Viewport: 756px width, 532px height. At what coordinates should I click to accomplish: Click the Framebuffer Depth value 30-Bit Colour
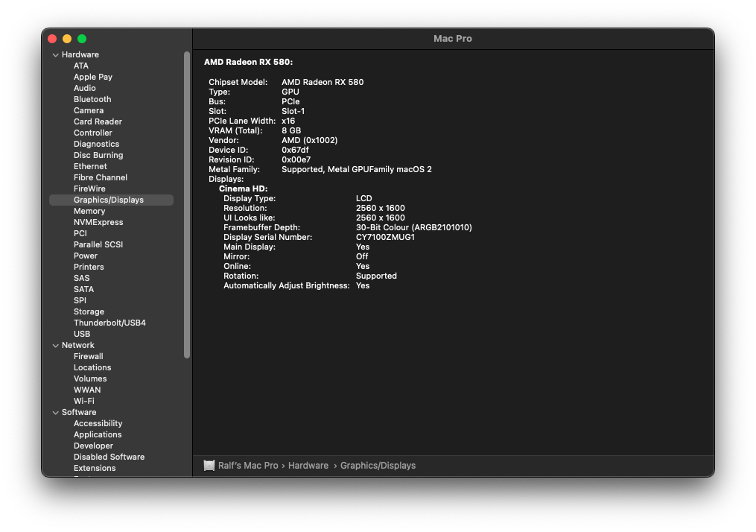[413, 227]
